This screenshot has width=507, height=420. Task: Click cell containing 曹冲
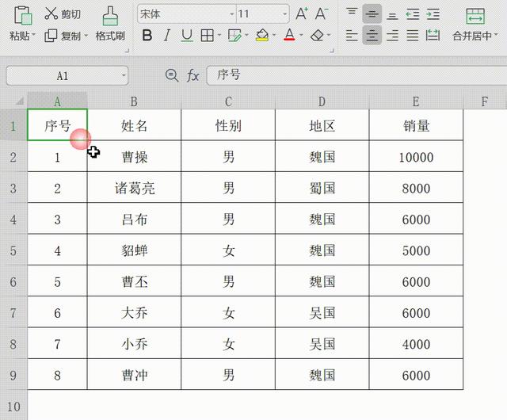[134, 375]
